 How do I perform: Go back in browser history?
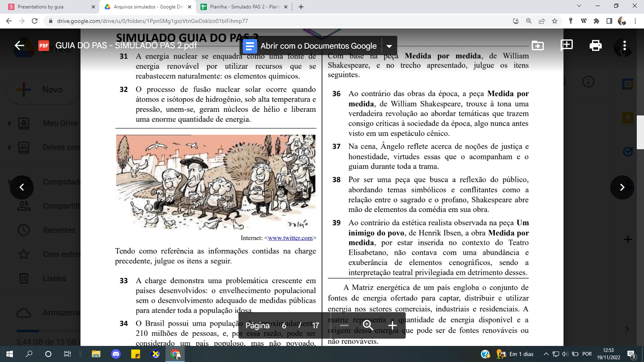pyautogui.click(x=9, y=21)
